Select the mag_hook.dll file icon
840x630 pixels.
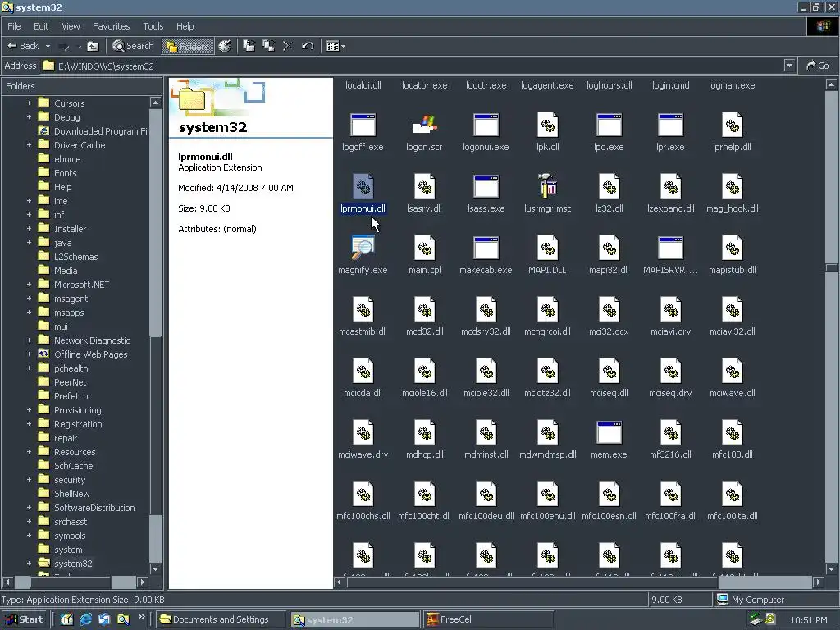click(733, 186)
